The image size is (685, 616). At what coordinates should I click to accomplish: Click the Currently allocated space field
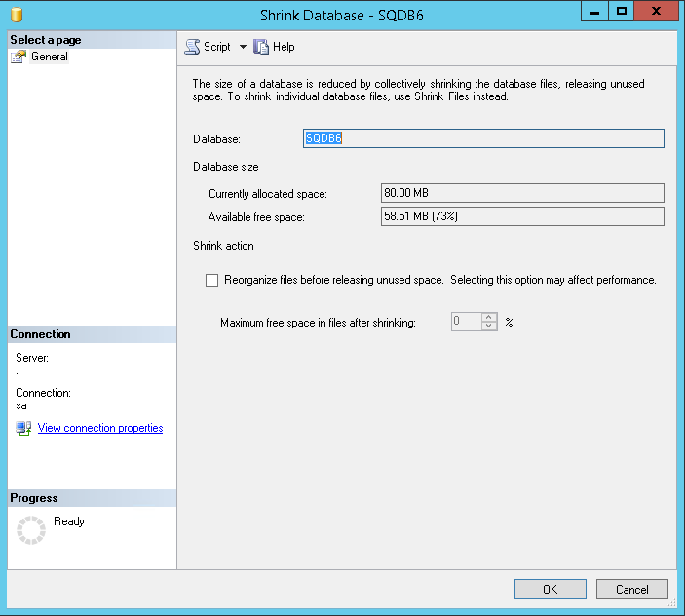(521, 193)
